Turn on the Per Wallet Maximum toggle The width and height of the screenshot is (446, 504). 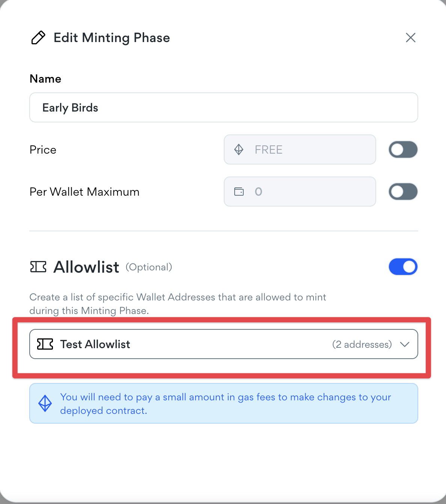403,192
